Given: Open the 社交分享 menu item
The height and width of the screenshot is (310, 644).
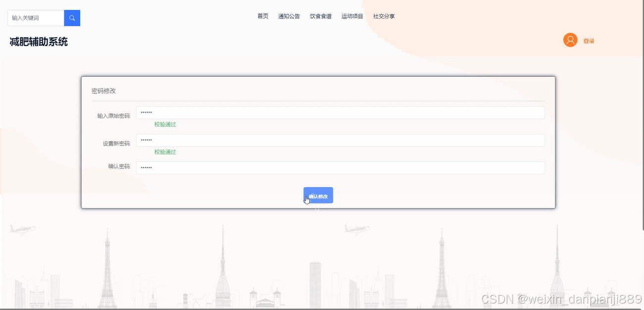Looking at the screenshot, I should click(x=384, y=16).
